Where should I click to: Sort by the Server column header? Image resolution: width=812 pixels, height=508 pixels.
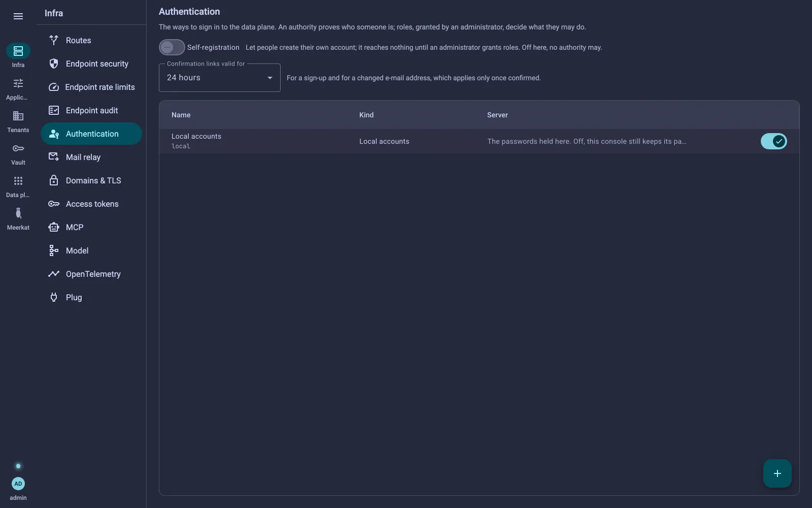point(497,115)
